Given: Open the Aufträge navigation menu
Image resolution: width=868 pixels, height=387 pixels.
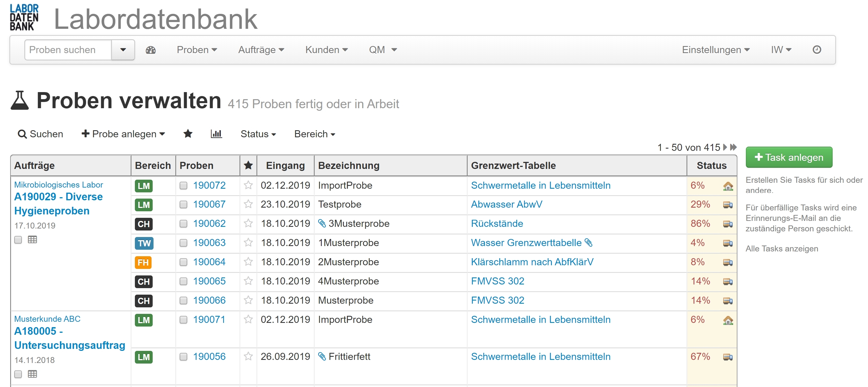Looking at the screenshot, I should [261, 50].
